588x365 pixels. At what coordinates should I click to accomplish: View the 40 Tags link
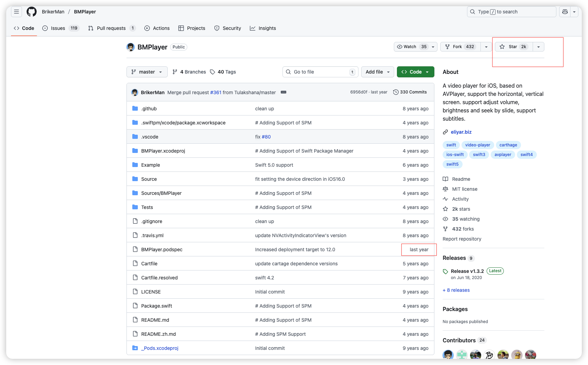click(223, 72)
